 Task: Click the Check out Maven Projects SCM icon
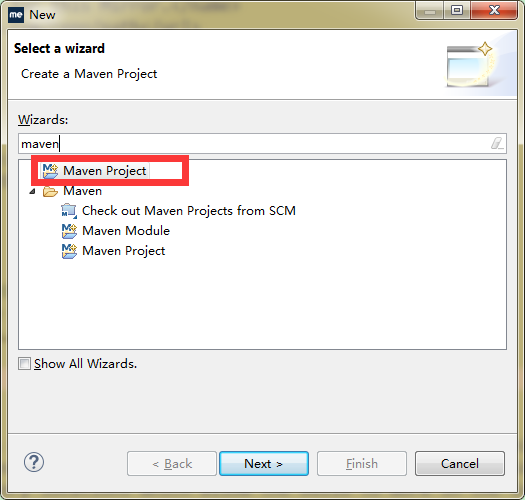[x=69, y=211]
